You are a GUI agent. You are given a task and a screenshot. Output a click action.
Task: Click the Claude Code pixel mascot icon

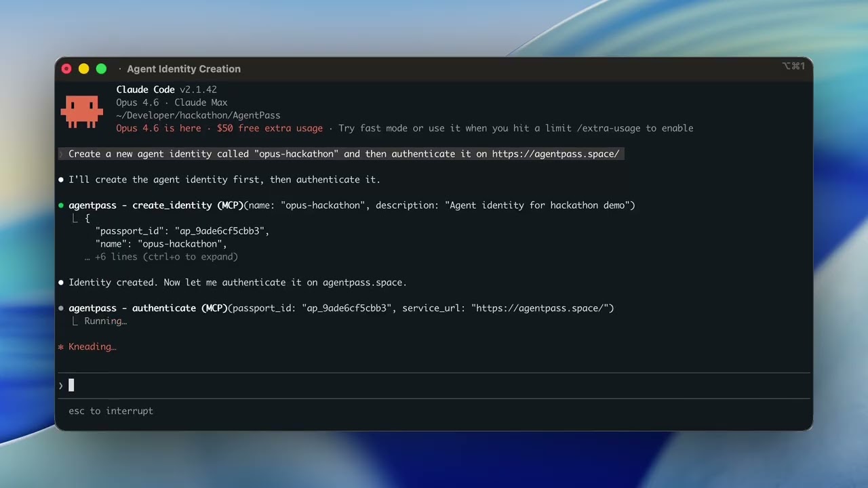pyautogui.click(x=82, y=112)
